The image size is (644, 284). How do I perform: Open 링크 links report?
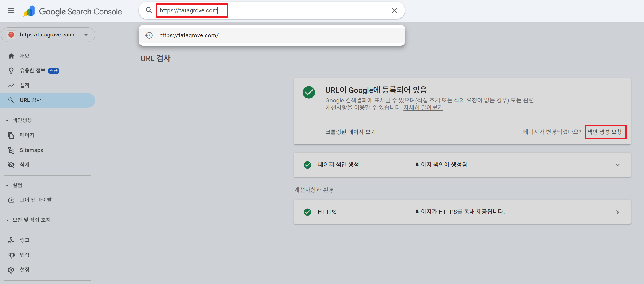[x=48, y=240]
